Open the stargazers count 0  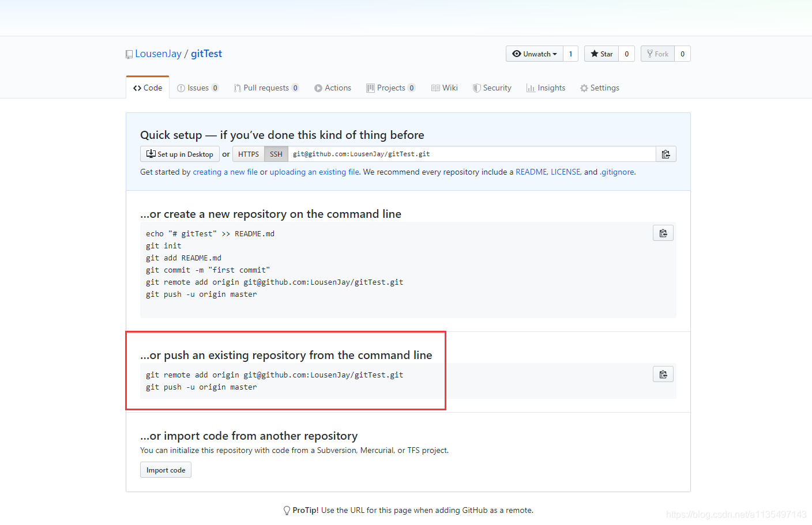pyautogui.click(x=626, y=54)
